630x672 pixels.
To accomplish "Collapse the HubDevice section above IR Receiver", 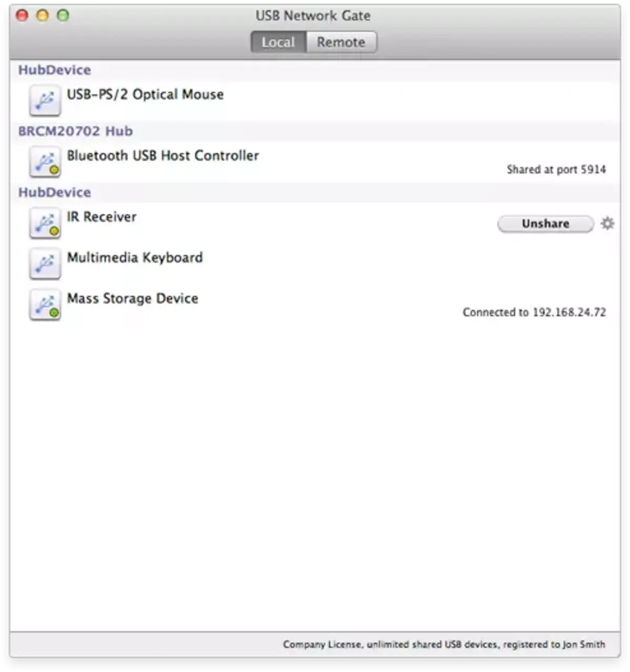I will tap(54, 192).
